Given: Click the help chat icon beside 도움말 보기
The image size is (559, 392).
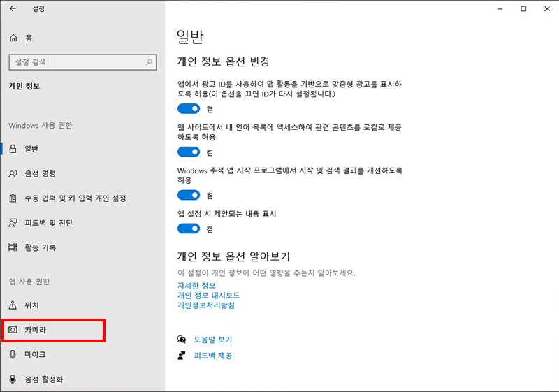Looking at the screenshot, I should point(182,340).
